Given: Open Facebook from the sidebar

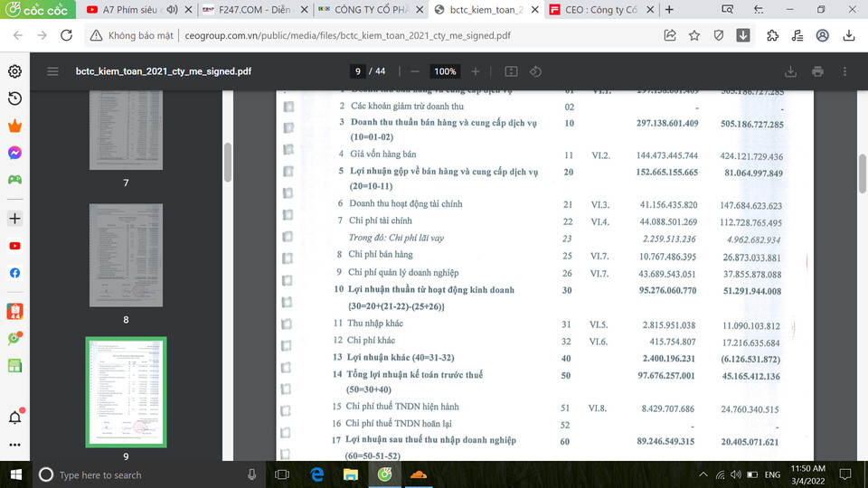Looking at the screenshot, I should click(x=15, y=273).
